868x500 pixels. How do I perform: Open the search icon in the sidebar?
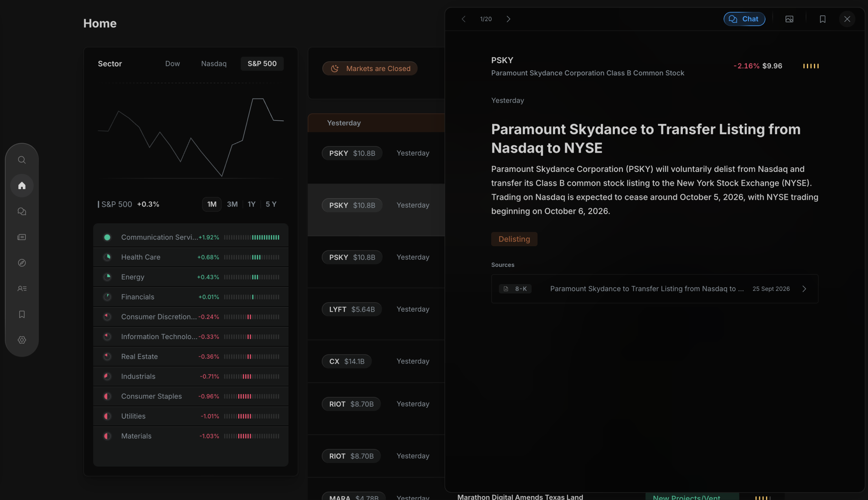pos(22,160)
